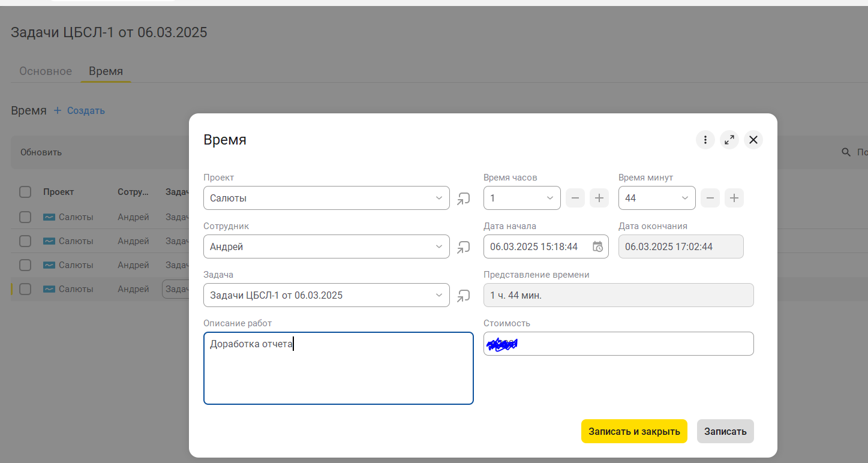Click the Записать button

(725, 431)
